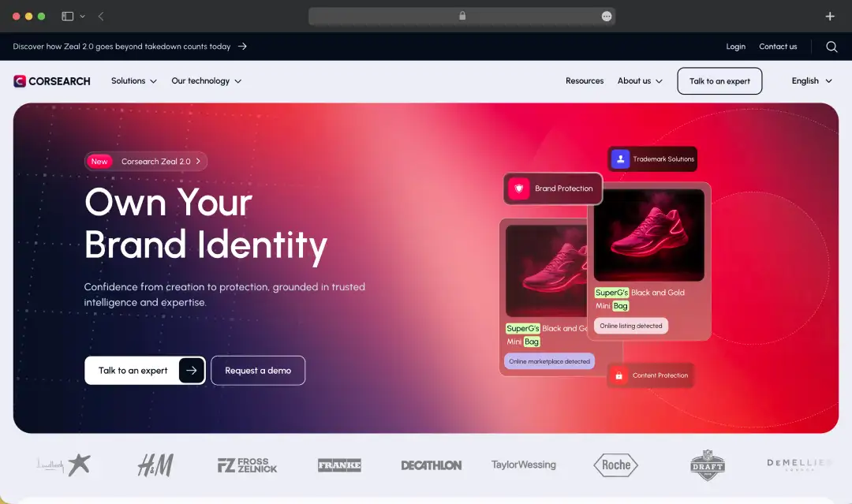Click the H&M logo

[x=155, y=465]
